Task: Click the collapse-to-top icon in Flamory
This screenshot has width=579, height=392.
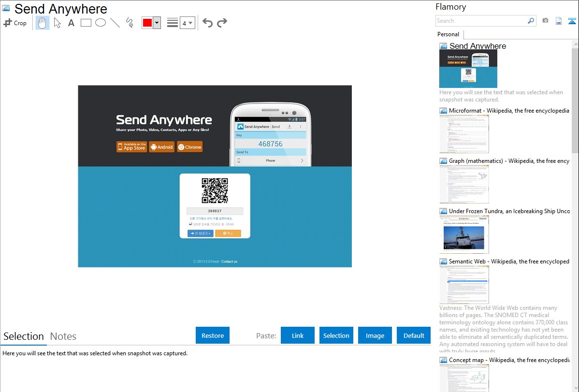Action: click(572, 21)
